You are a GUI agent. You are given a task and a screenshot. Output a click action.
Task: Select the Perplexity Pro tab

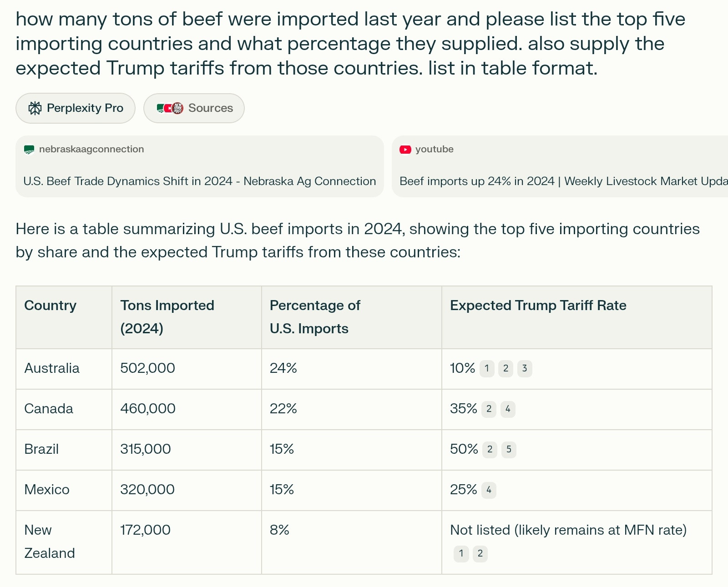[x=76, y=108]
